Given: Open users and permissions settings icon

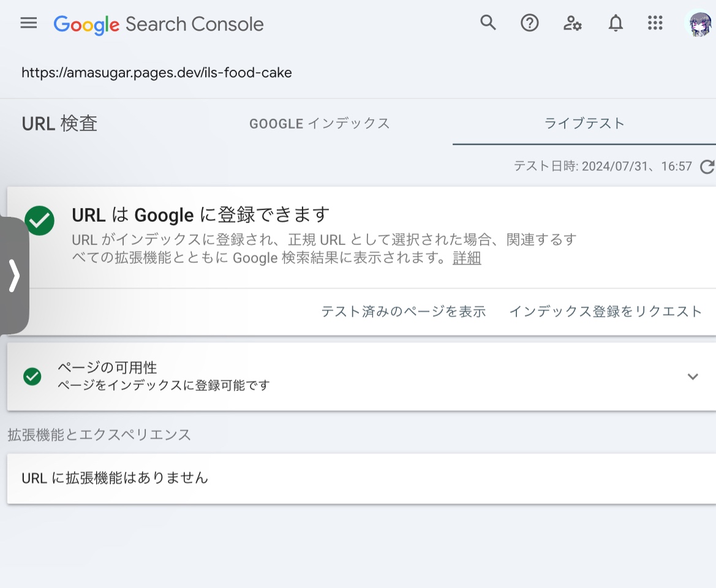Looking at the screenshot, I should pyautogui.click(x=572, y=23).
